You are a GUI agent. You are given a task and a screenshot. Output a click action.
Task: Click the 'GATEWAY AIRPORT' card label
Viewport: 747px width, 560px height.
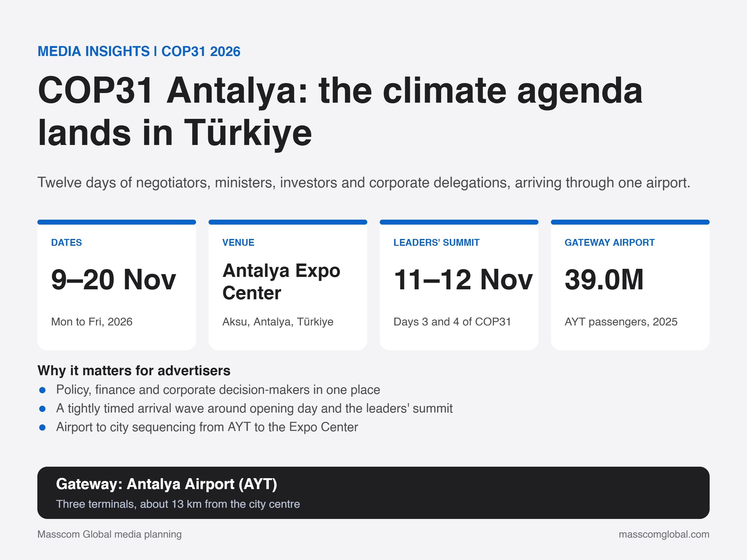pyautogui.click(x=609, y=242)
